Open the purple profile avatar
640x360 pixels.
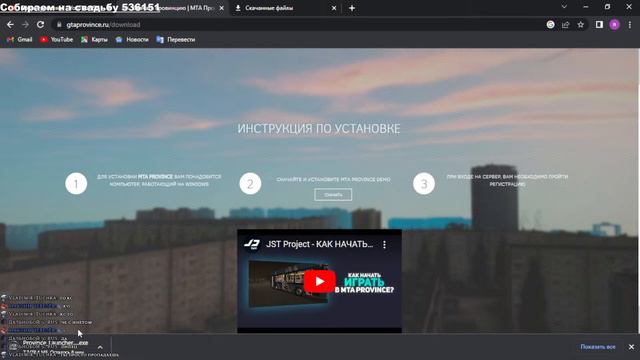click(614, 25)
